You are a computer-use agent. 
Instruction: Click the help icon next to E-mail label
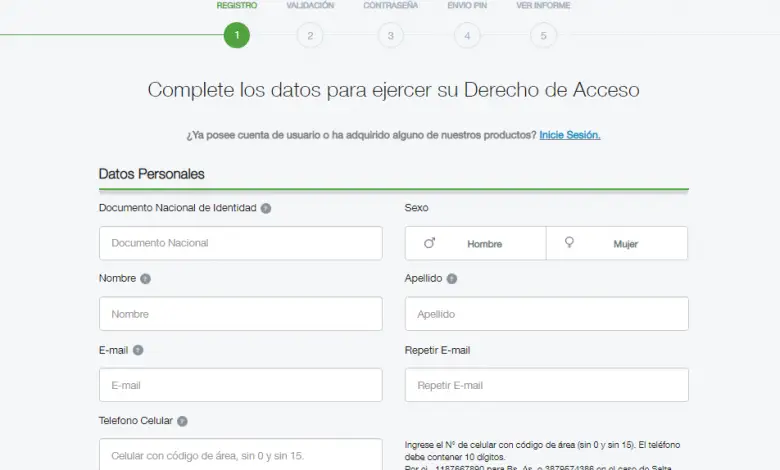[138, 350]
